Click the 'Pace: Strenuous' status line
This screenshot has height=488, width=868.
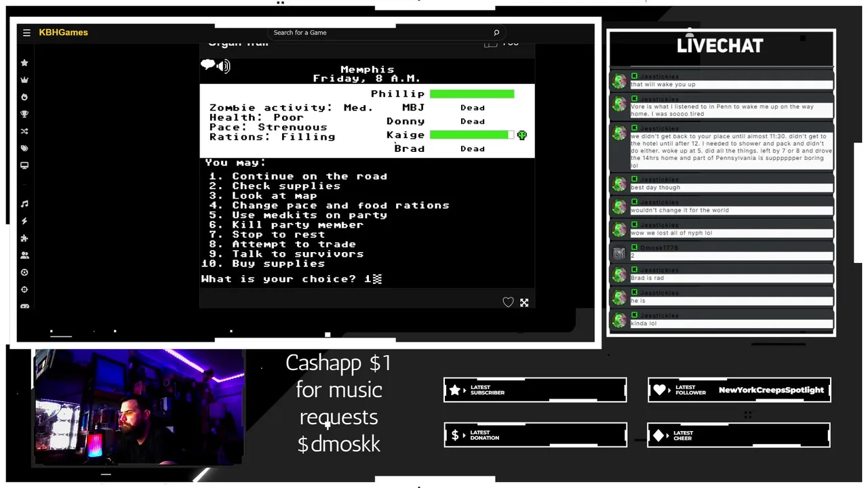(268, 127)
